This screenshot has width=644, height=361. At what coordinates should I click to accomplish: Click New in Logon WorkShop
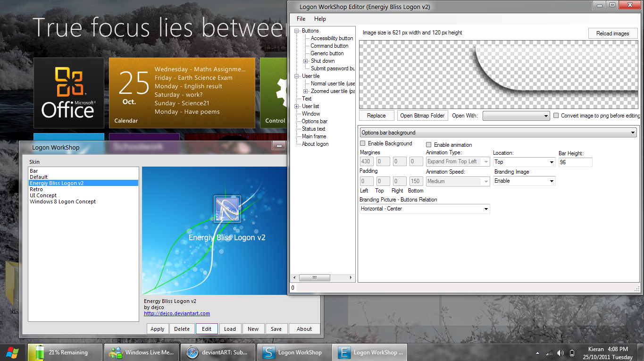click(253, 329)
